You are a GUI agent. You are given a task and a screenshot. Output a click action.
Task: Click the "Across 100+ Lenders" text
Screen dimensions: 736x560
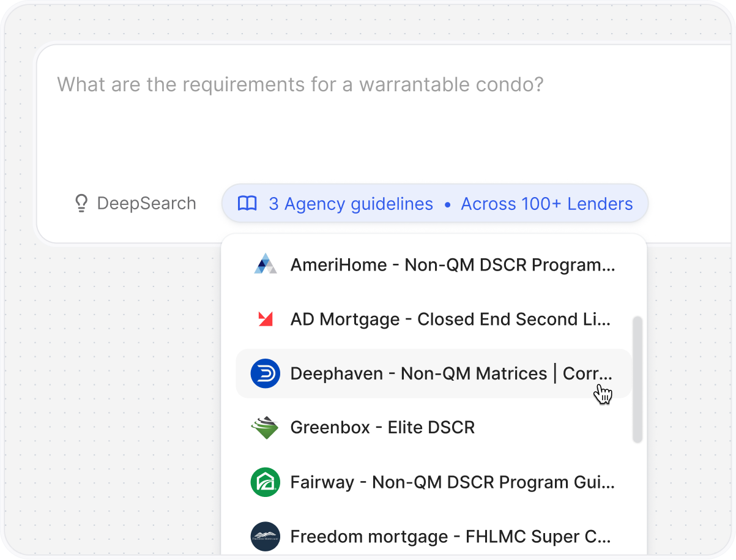tap(546, 203)
